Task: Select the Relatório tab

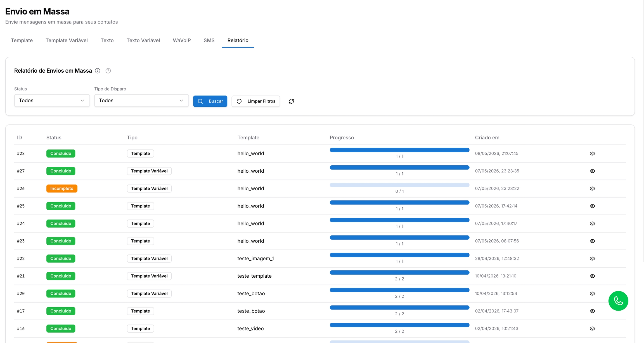Action: (x=238, y=40)
